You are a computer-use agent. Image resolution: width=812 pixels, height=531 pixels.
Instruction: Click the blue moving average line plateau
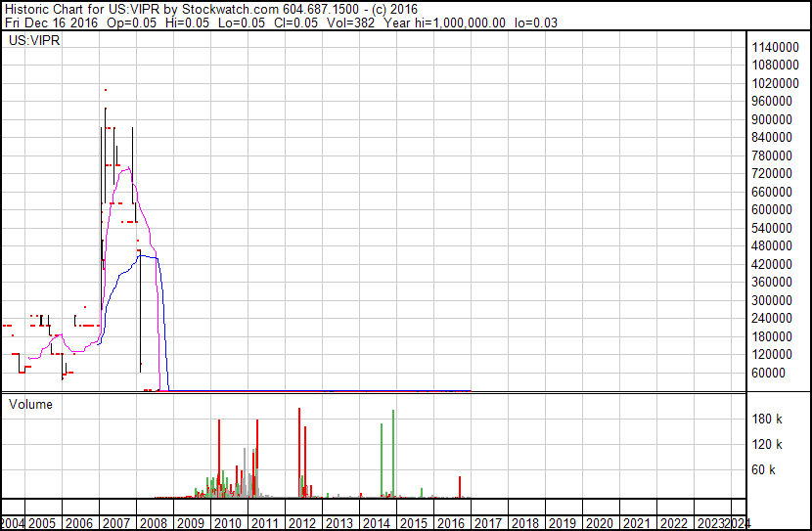click(x=148, y=256)
